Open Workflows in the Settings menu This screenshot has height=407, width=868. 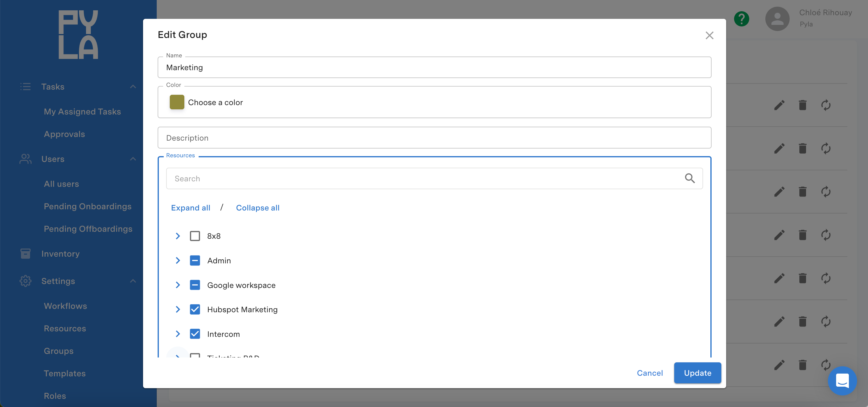[x=65, y=306]
